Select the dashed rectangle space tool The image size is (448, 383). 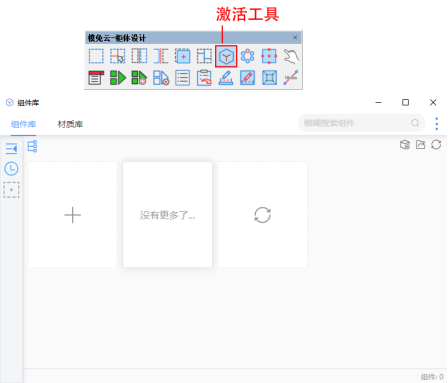click(96, 56)
